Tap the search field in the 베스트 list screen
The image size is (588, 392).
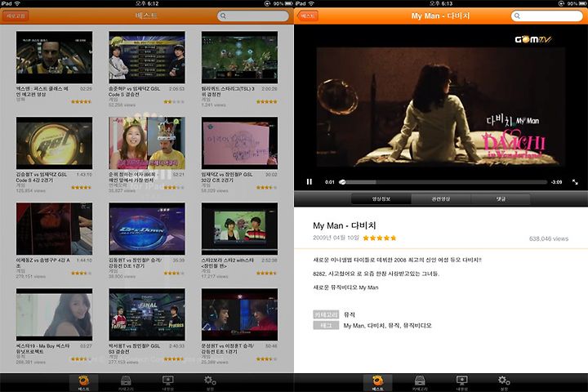click(252, 16)
